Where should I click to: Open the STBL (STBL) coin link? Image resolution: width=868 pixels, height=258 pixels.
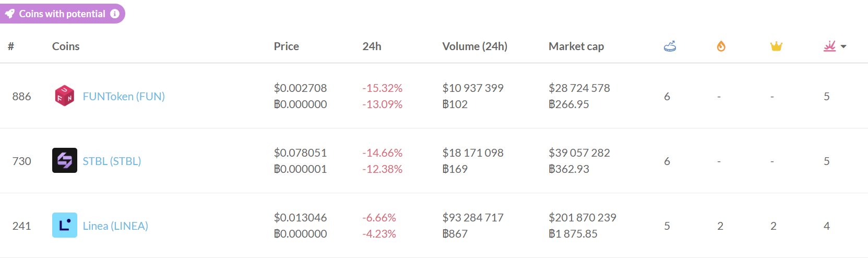112,161
